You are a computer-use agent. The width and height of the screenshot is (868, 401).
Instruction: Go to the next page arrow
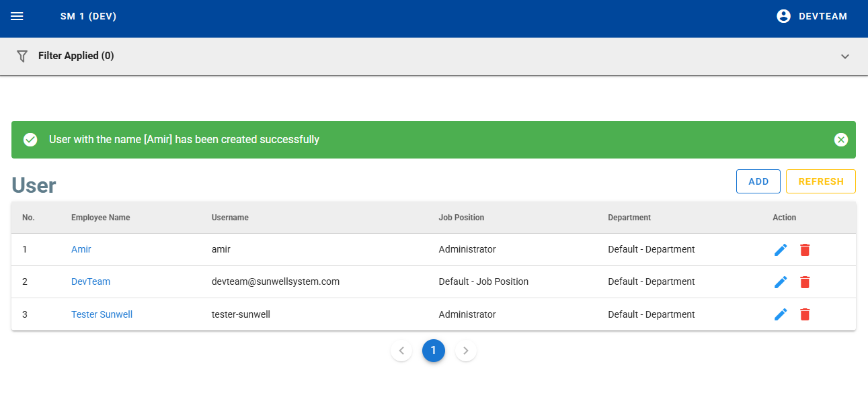point(466,351)
